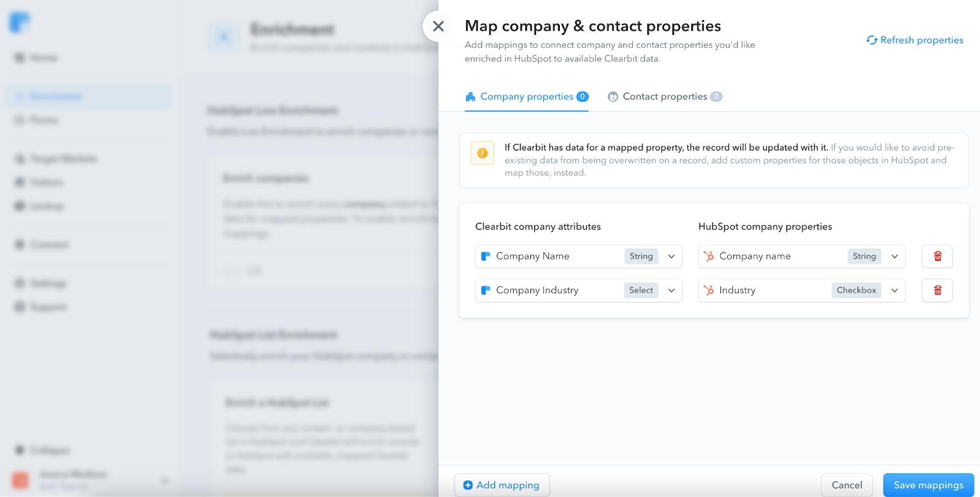Delete the Company Name mapping row
980x497 pixels.
[937, 256]
